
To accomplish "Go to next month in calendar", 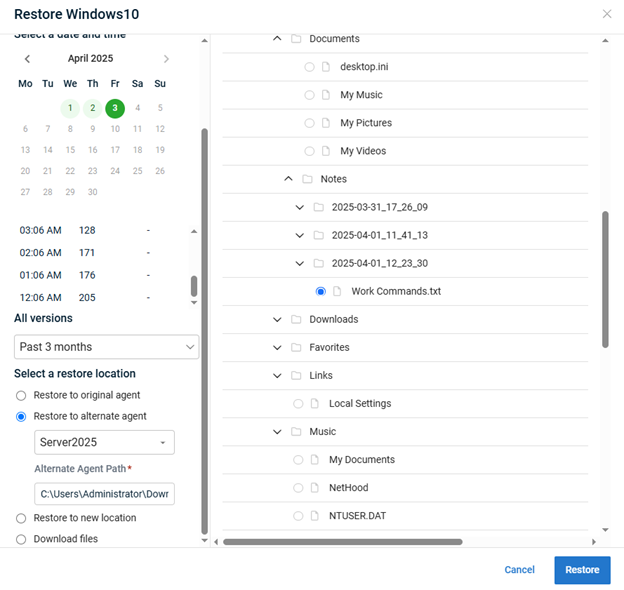I will (x=166, y=59).
